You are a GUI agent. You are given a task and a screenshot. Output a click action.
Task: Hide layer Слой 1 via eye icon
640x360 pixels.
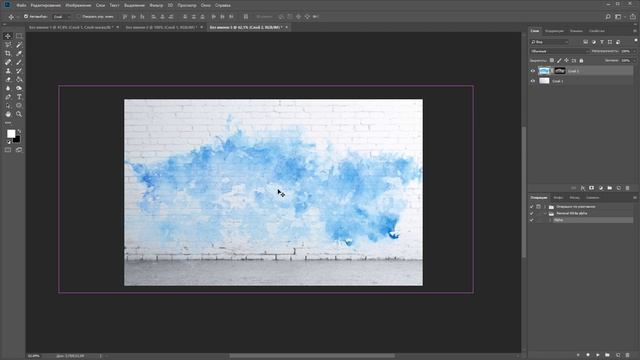pos(533,81)
